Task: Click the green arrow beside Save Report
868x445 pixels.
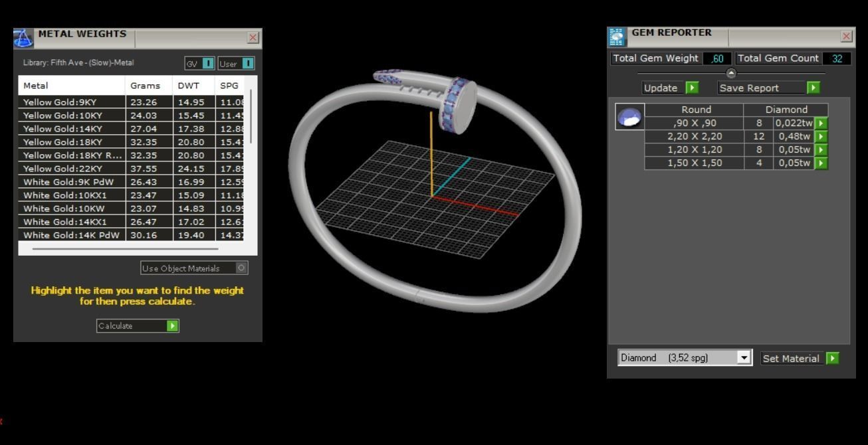Action: click(814, 88)
